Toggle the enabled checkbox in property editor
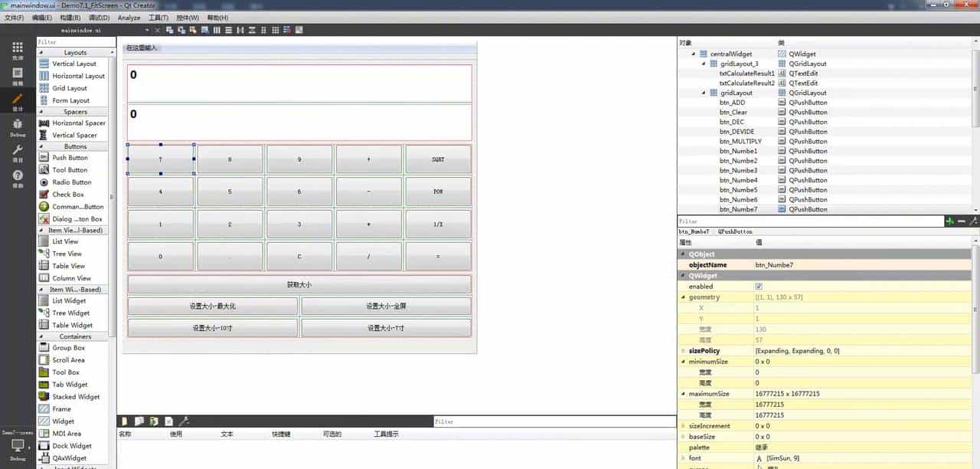This screenshot has height=469, width=980. [759, 286]
